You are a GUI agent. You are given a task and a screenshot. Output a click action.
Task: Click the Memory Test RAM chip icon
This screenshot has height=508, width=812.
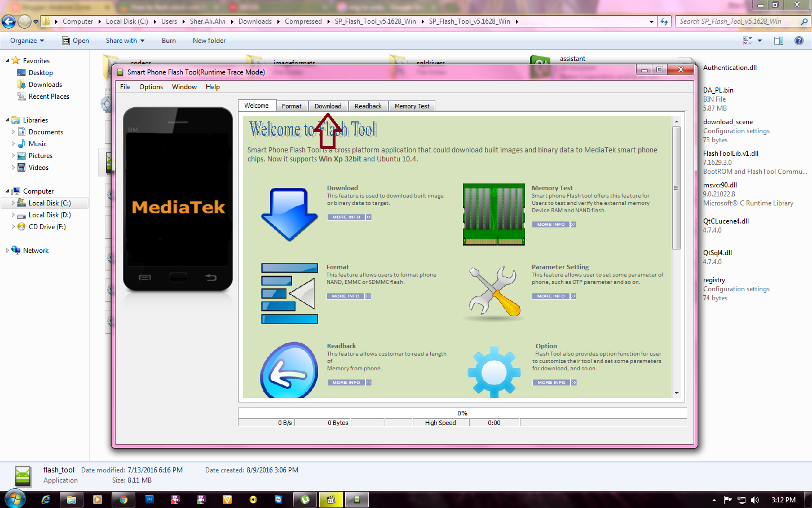[x=494, y=214]
